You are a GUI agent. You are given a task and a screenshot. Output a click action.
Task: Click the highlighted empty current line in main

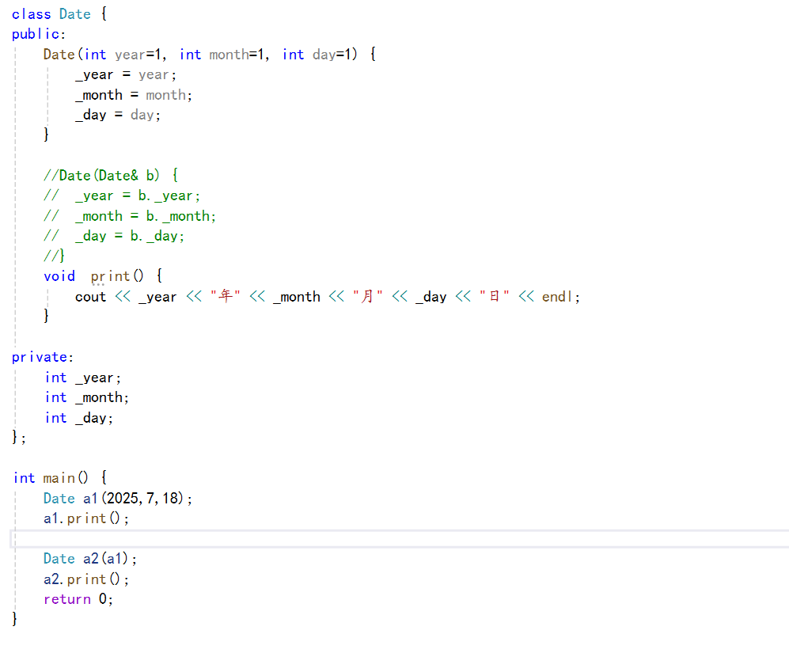click(x=400, y=538)
